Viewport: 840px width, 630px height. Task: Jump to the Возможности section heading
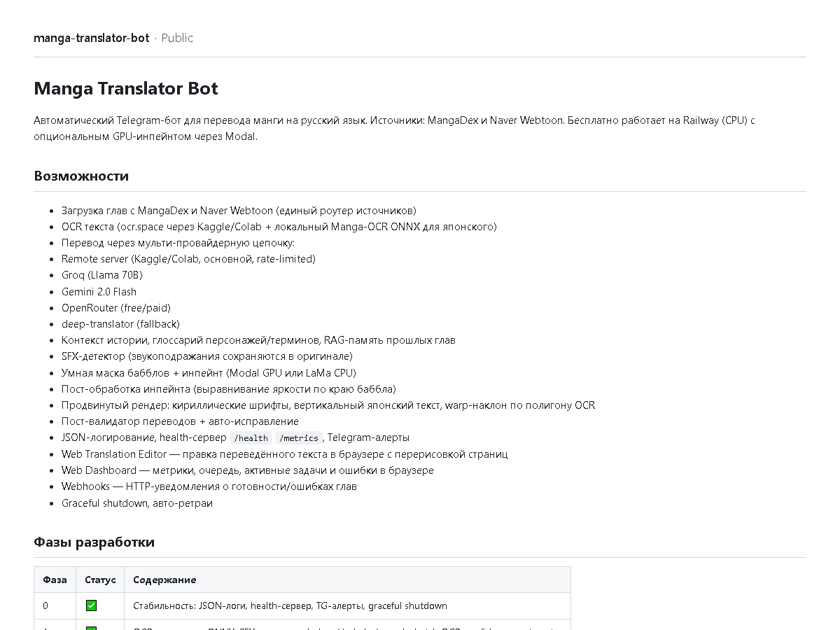81,176
